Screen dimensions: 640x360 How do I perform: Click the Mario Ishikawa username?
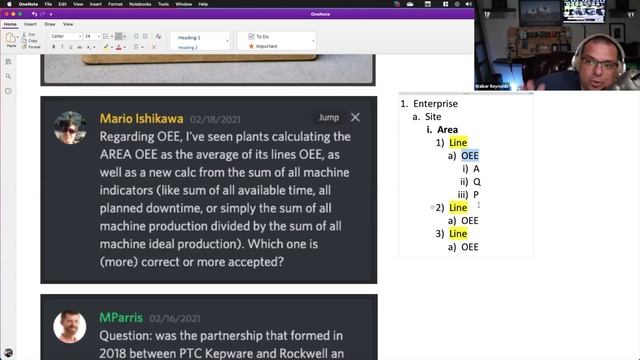141,119
